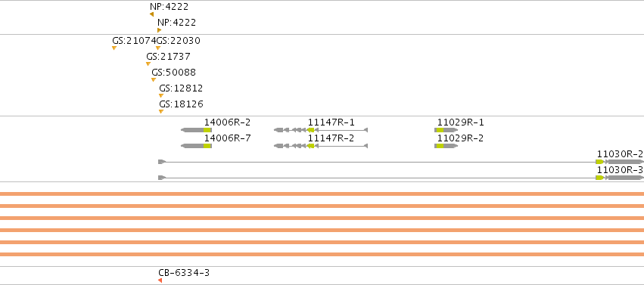Open the 11147R-1 label
644x285 pixels.
click(331, 122)
